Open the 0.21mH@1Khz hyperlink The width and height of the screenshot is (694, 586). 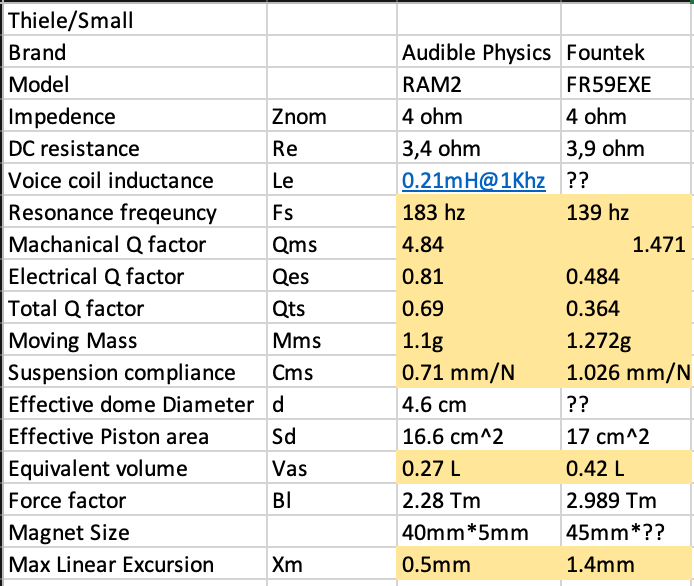point(474,181)
